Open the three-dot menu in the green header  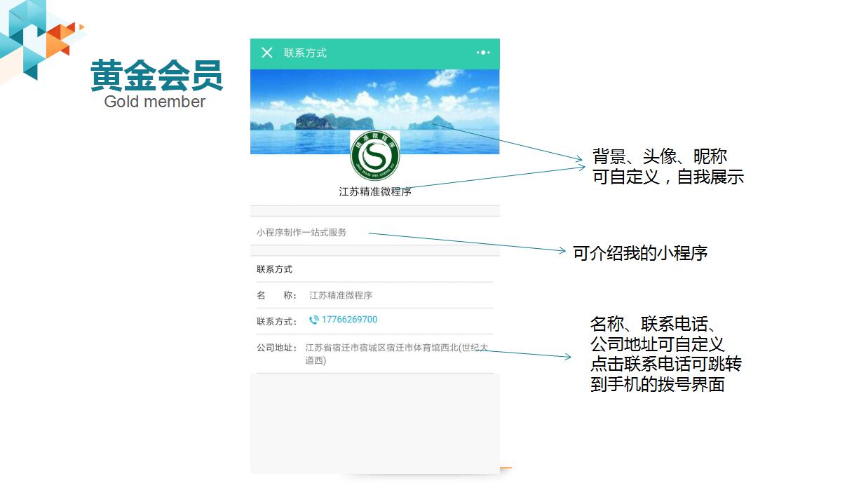[x=483, y=53]
